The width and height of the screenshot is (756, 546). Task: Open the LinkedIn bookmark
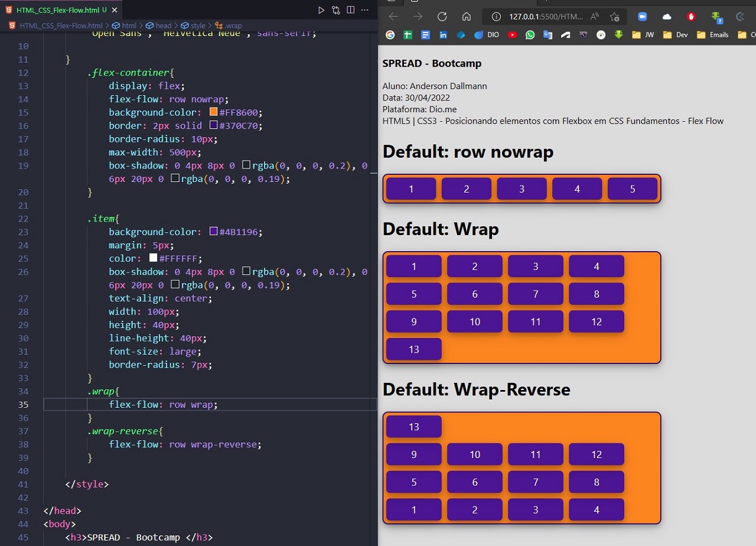pos(443,35)
